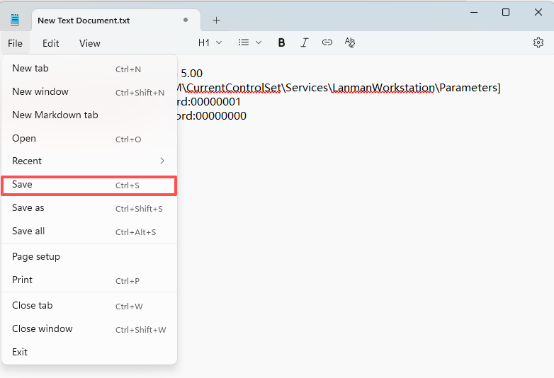This screenshot has width=554, height=378.
Task: Open the File menu
Action: (15, 43)
